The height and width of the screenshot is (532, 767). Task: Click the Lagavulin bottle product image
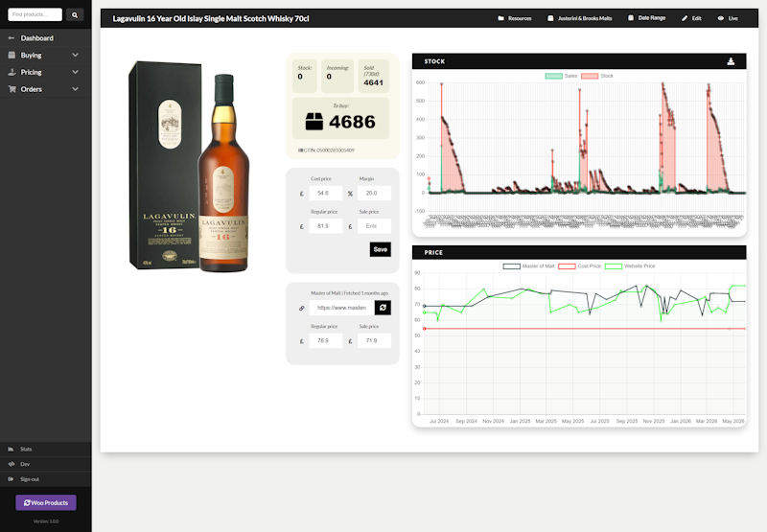point(189,166)
